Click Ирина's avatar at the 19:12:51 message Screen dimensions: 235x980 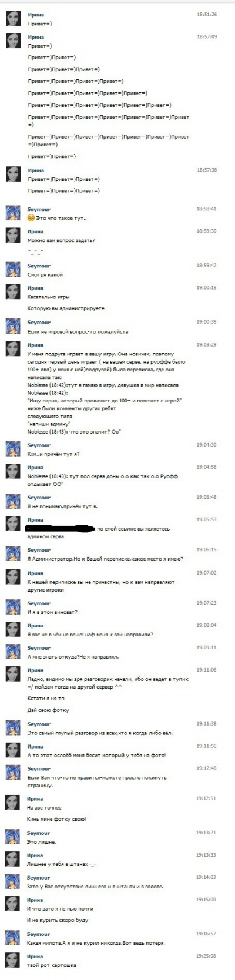coord(14,803)
